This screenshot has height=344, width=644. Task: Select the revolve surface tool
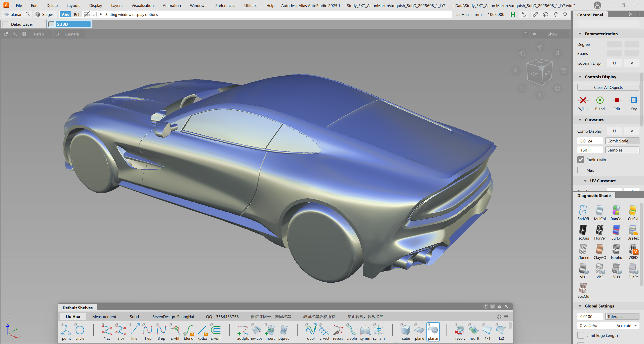[x=460, y=330]
